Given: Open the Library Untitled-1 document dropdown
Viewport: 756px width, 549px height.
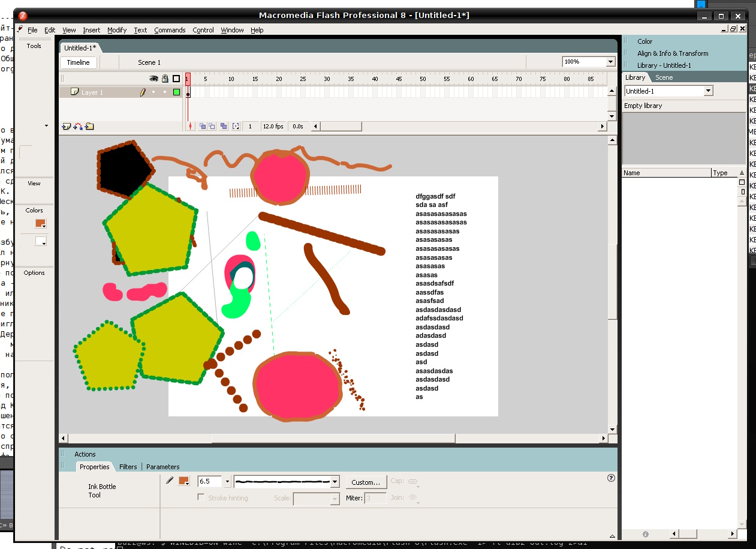Looking at the screenshot, I should coord(708,91).
